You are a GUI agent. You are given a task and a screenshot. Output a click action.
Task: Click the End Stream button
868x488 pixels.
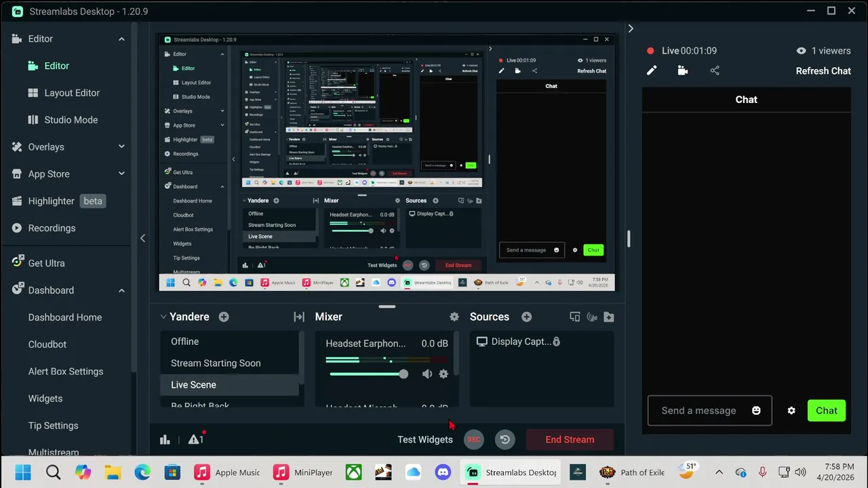point(570,439)
